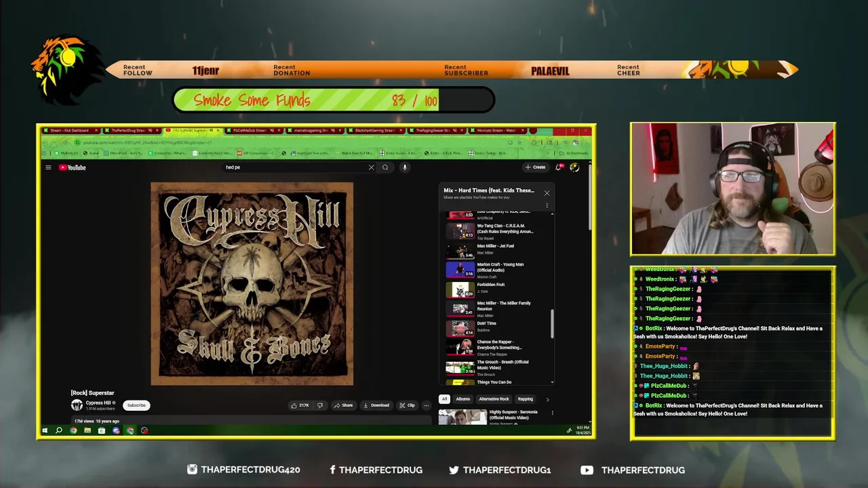
Task: Select the Rapping filter chip
Action: (526, 399)
